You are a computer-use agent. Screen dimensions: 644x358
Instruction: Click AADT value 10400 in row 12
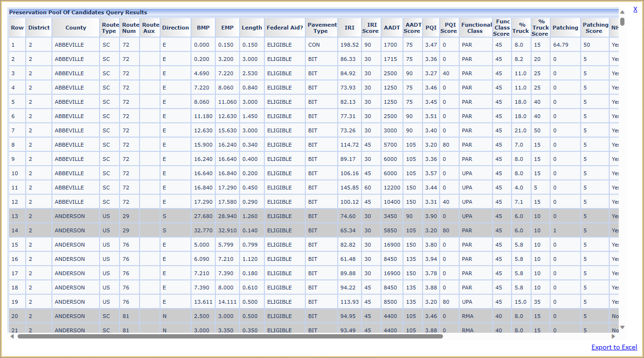click(392, 202)
